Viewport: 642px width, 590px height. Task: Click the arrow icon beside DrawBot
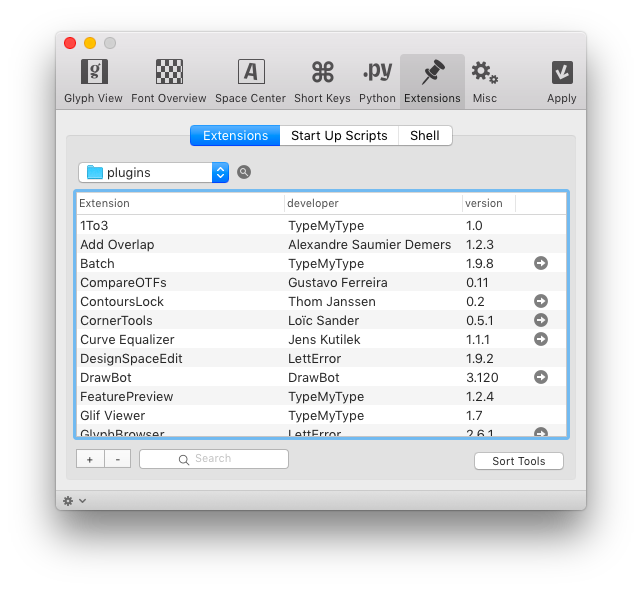point(541,378)
